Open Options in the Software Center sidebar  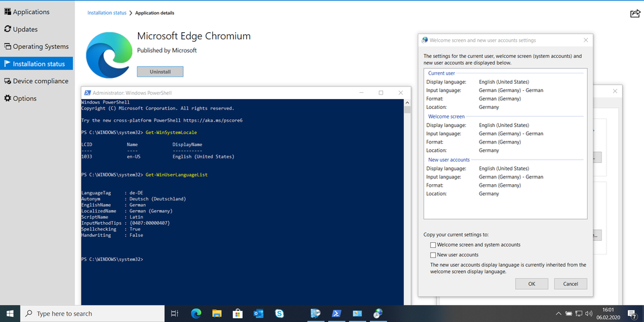[x=20, y=99]
